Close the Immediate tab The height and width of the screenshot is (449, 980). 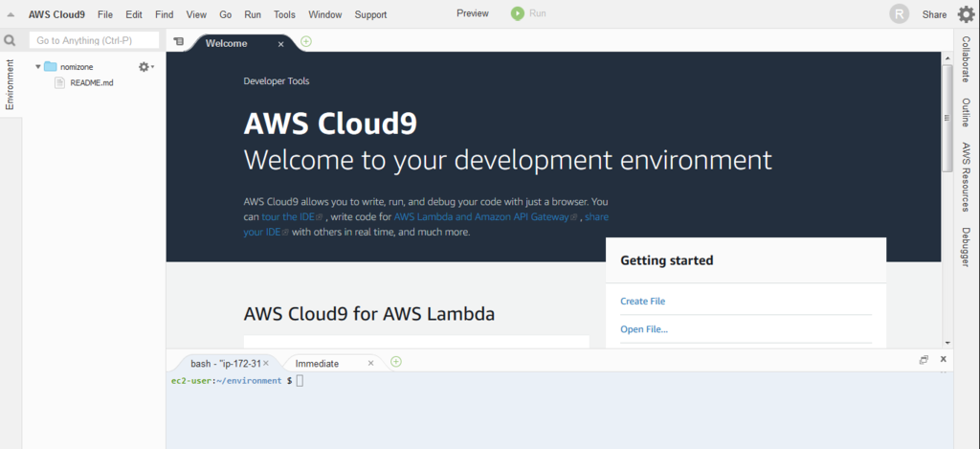pos(370,364)
